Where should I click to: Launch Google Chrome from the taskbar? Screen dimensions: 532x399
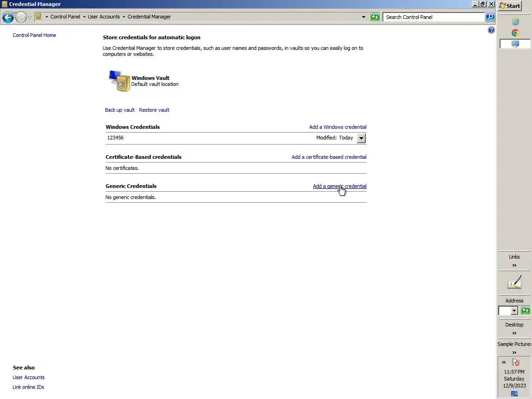pos(515,33)
